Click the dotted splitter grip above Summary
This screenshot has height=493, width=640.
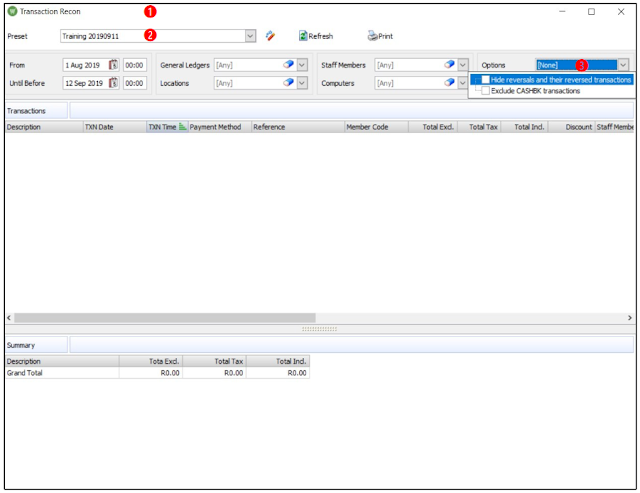point(320,329)
